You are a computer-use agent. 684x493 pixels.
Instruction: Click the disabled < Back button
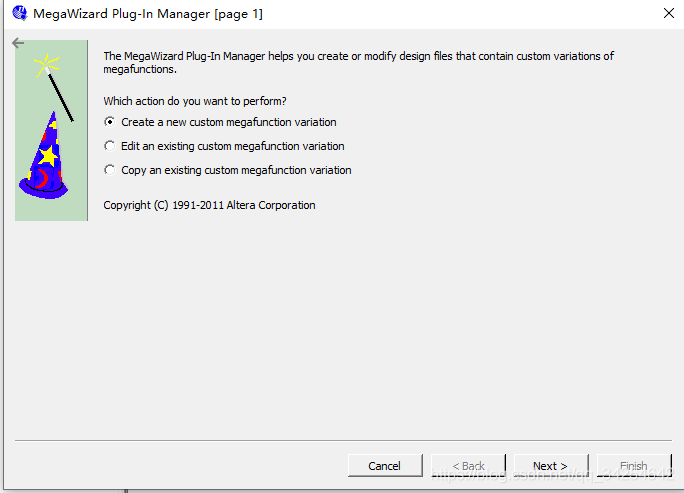[468, 466]
